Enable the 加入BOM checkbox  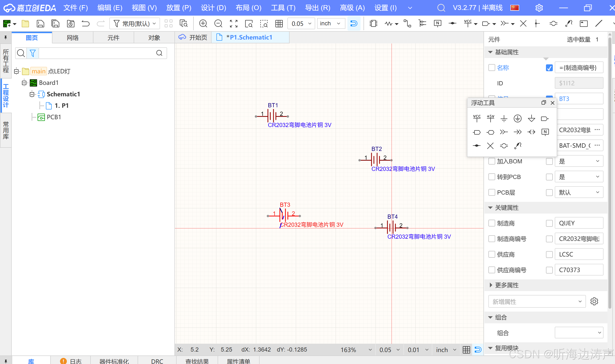tap(492, 161)
